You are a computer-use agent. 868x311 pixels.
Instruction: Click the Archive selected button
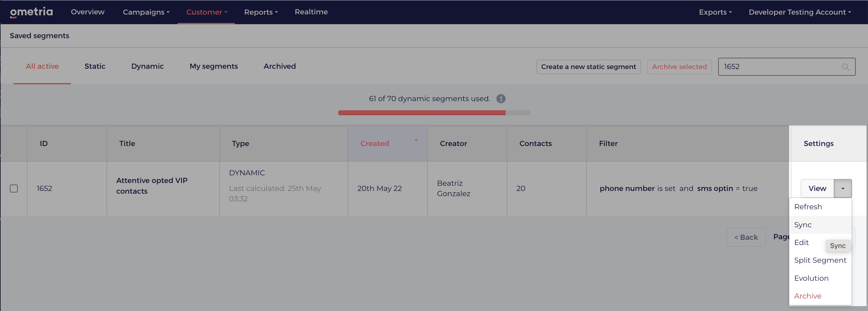coord(679,67)
